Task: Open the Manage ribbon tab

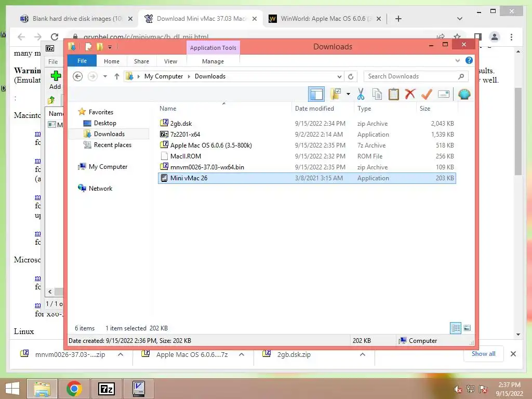Action: click(x=212, y=61)
